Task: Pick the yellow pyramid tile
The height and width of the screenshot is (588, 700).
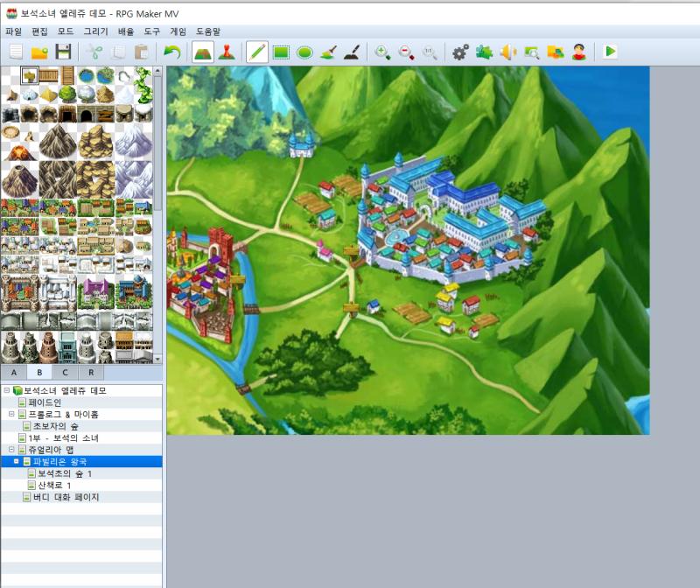Action: coord(48,94)
